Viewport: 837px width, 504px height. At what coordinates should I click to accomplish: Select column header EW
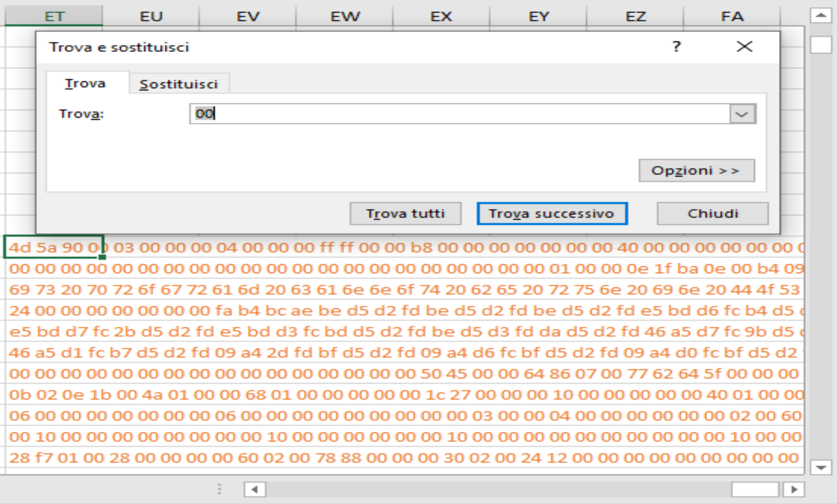coord(345,17)
